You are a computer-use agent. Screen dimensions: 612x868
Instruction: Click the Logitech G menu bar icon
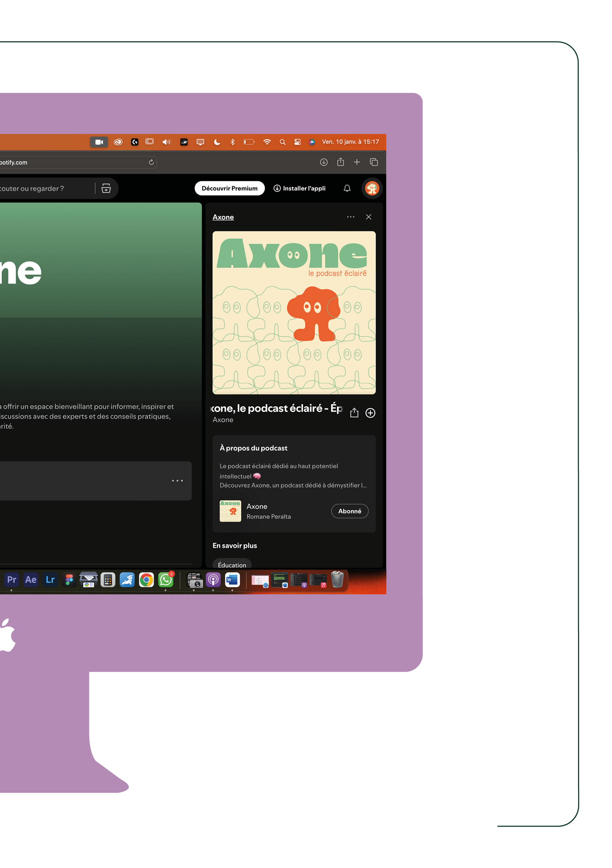(x=135, y=142)
